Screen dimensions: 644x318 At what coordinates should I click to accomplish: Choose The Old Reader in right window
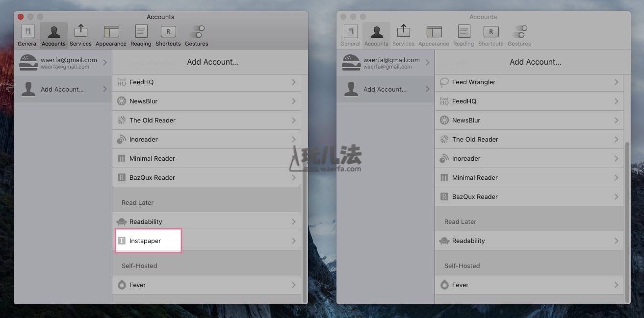click(529, 140)
